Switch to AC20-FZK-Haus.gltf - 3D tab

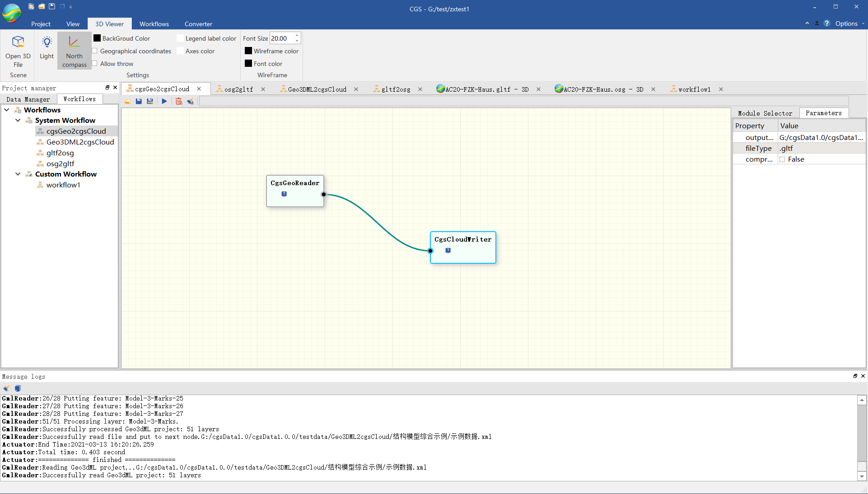486,89
